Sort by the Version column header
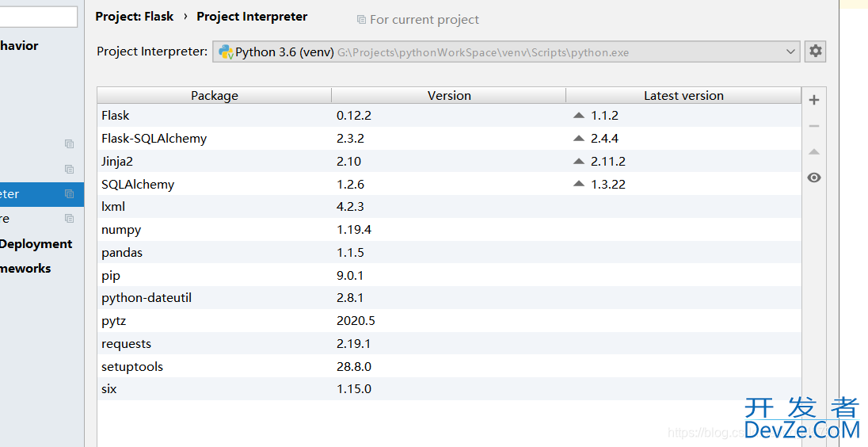The image size is (868, 447). 449,95
